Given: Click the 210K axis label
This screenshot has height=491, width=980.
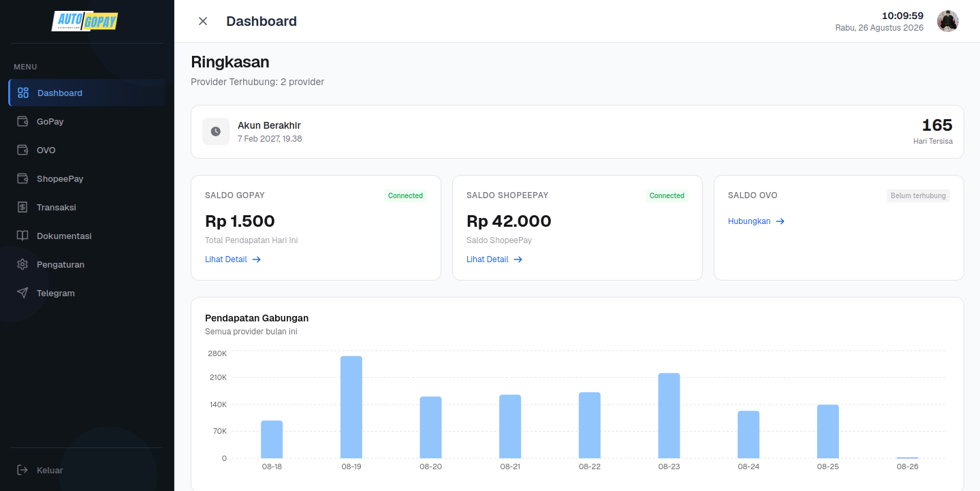Looking at the screenshot, I should point(218,377).
